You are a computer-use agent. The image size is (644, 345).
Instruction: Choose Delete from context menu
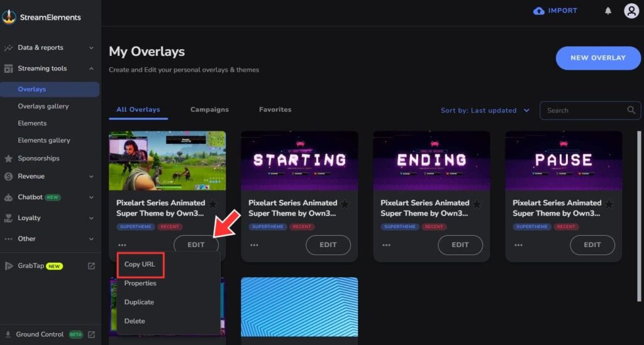point(135,320)
